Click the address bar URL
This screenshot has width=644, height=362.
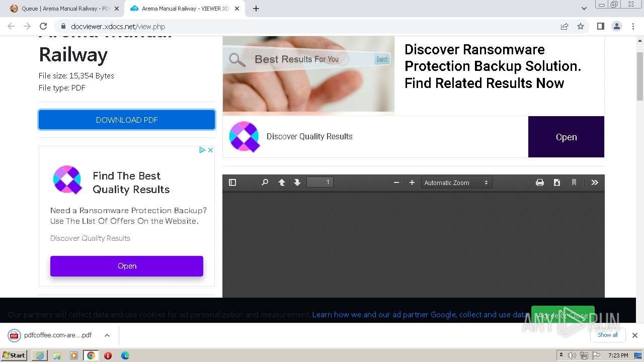[x=118, y=27]
